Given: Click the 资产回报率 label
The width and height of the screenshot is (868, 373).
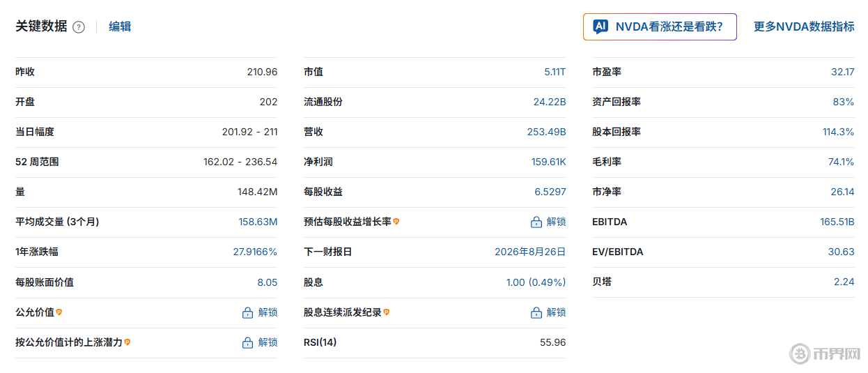Looking at the screenshot, I should (617, 102).
